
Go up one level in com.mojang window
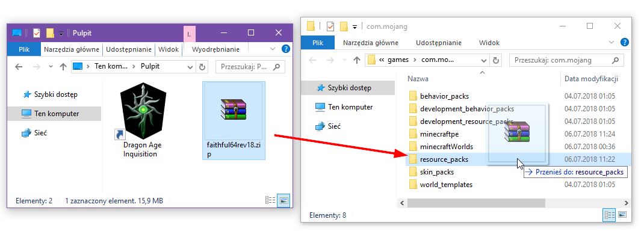(356, 60)
